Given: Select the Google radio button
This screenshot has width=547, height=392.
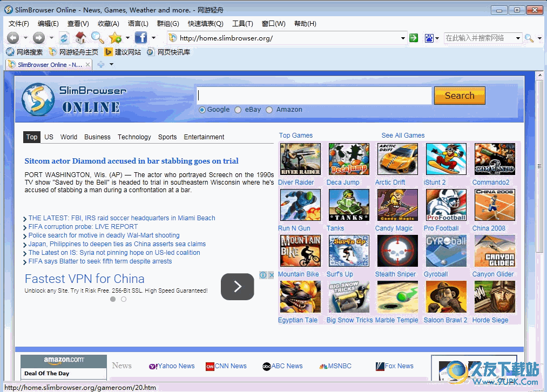Looking at the screenshot, I should [x=202, y=110].
